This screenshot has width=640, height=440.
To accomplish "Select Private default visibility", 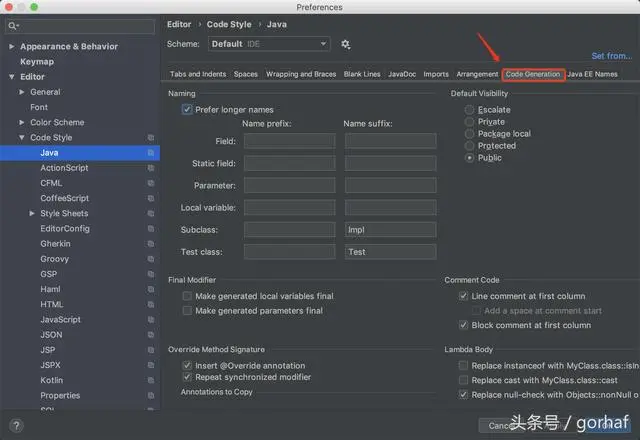I will coord(469,122).
